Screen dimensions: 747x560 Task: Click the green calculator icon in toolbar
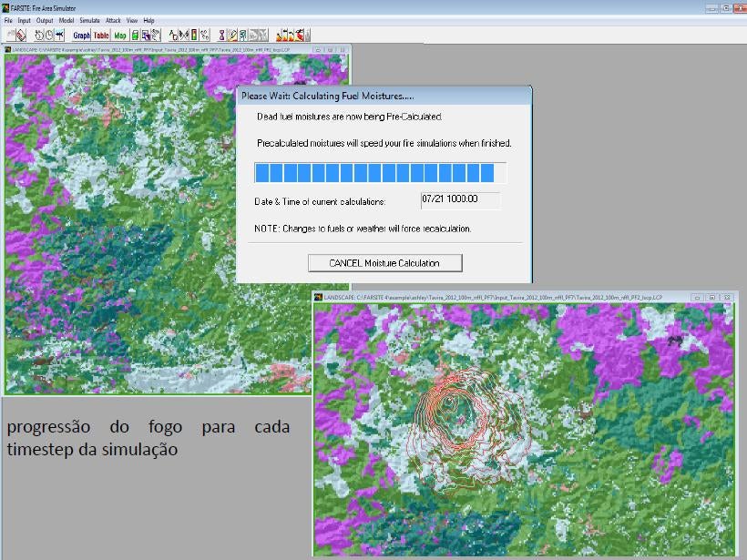coord(135,35)
